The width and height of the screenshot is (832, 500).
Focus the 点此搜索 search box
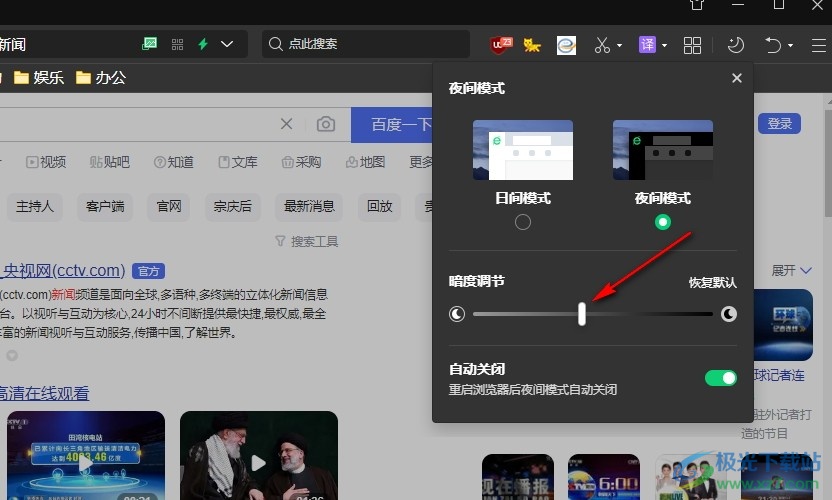[x=366, y=44]
